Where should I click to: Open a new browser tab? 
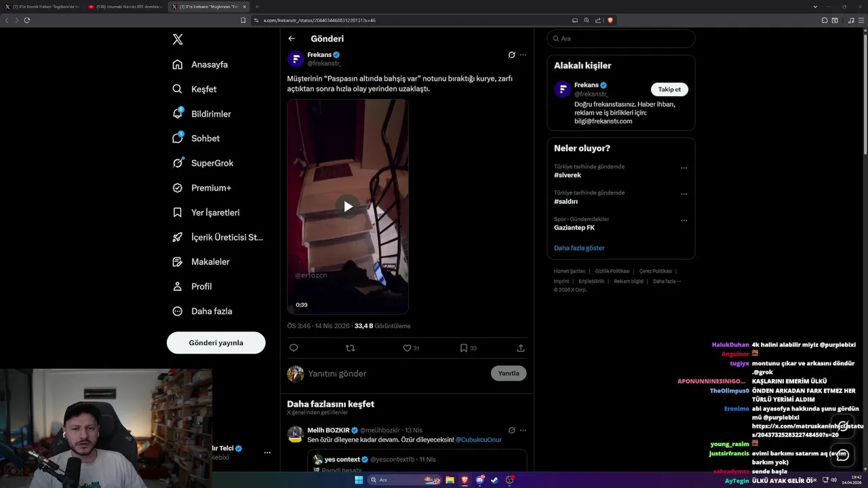[x=257, y=7]
